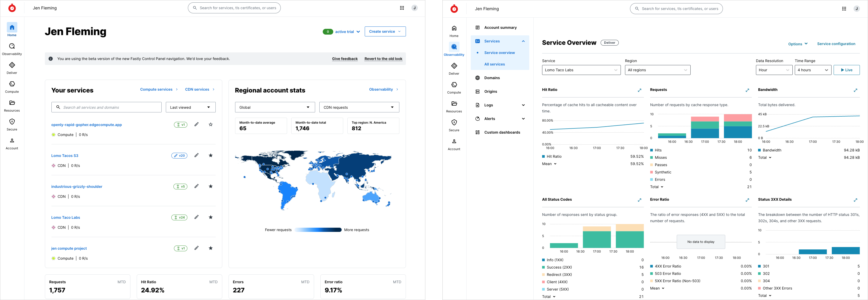Open Deliver in left window sidebar
Viewport: 868px width, 300px height.
pos(12,68)
